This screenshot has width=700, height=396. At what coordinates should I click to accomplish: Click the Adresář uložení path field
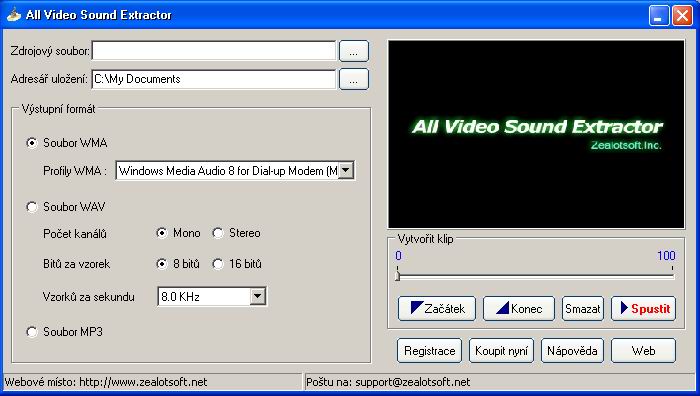click(214, 79)
